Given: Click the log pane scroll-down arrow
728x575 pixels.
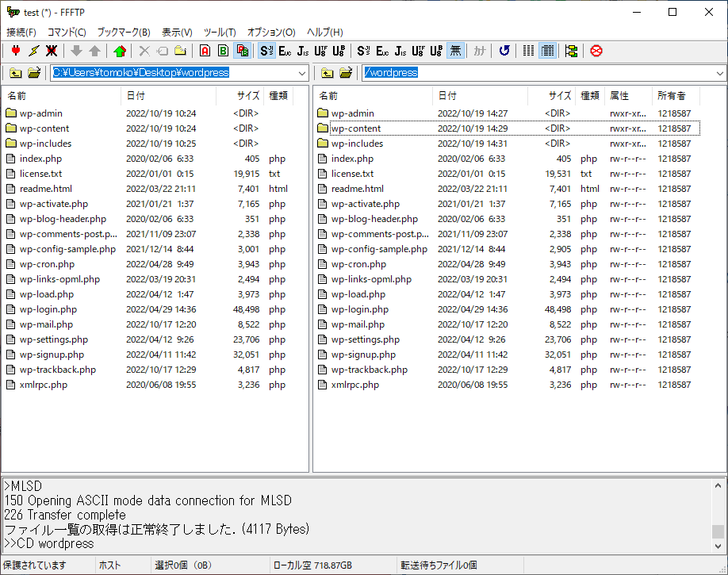Looking at the screenshot, I should pos(718,546).
